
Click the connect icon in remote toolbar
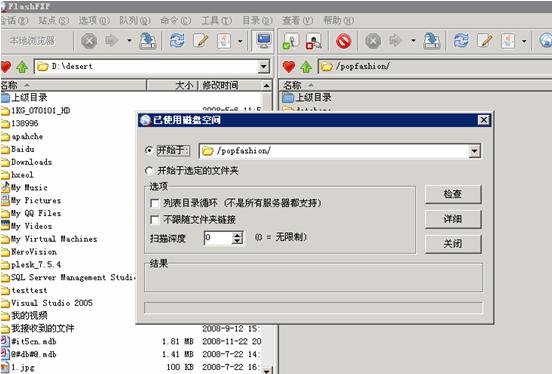291,41
